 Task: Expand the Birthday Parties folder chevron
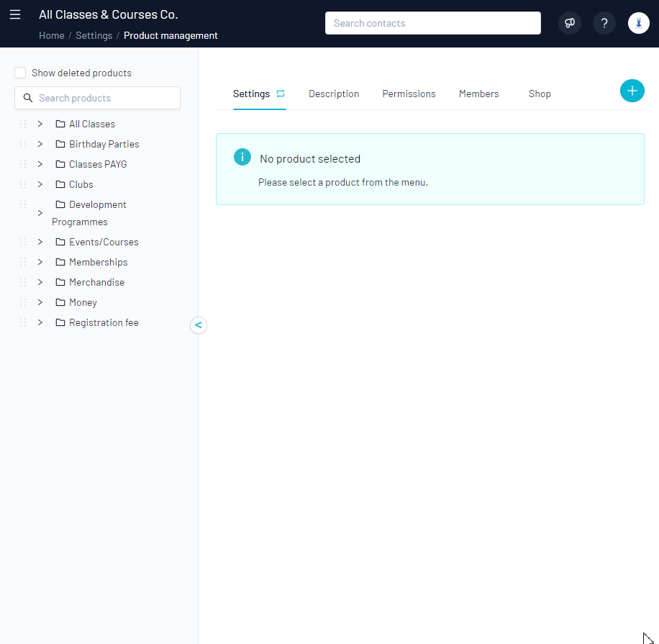tap(40, 144)
